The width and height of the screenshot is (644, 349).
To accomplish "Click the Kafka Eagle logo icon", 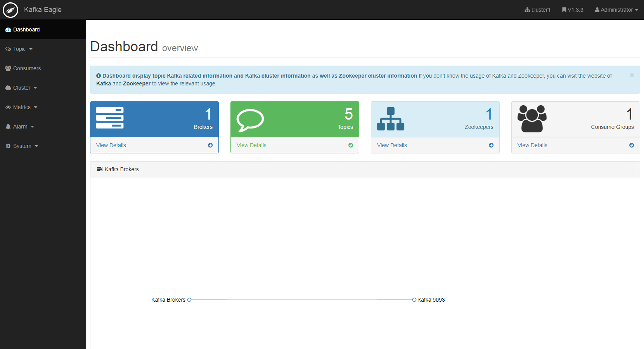I will 10,10.
